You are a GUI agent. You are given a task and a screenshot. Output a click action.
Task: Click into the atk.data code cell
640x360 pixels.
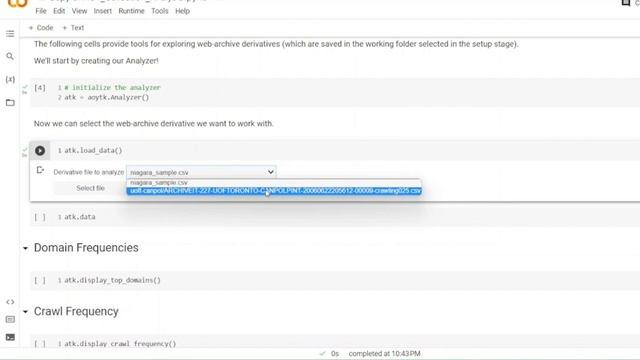[80, 217]
